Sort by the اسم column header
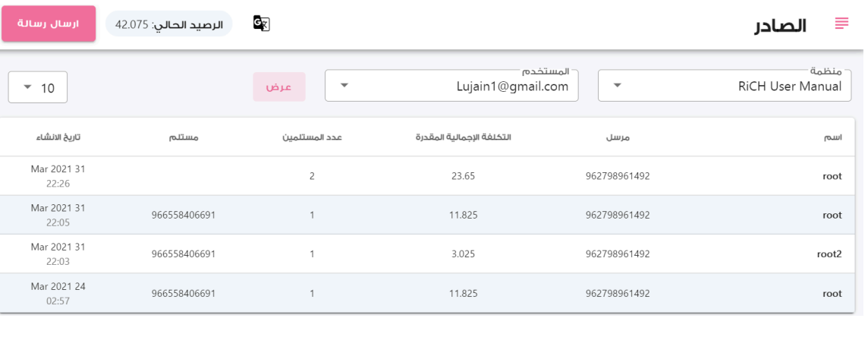Image resolution: width=868 pixels, height=337 pixels. click(832, 137)
